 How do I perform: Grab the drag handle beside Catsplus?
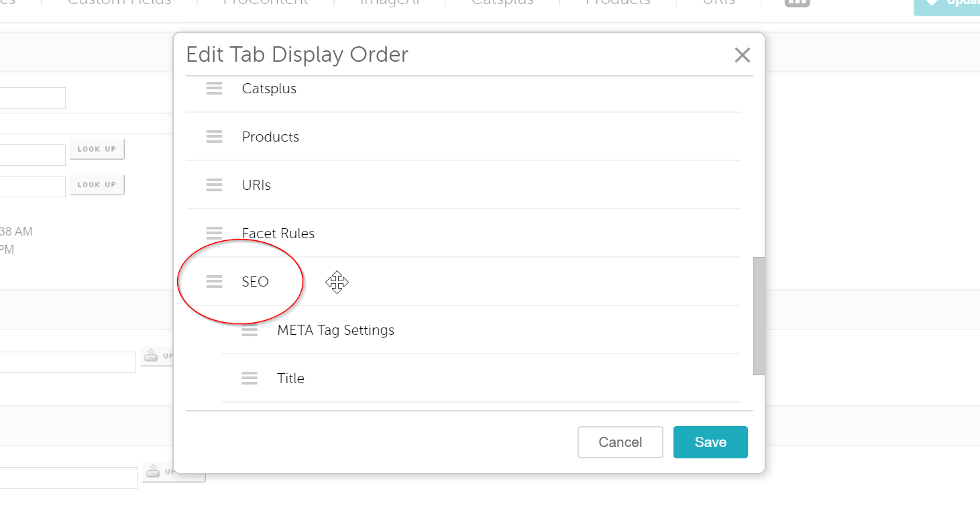pyautogui.click(x=214, y=89)
